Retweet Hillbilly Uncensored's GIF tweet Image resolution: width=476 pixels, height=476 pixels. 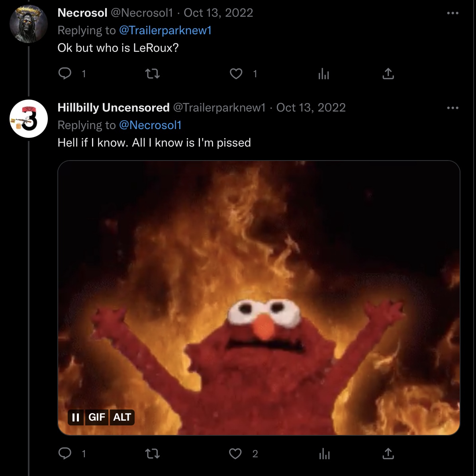[152, 453]
